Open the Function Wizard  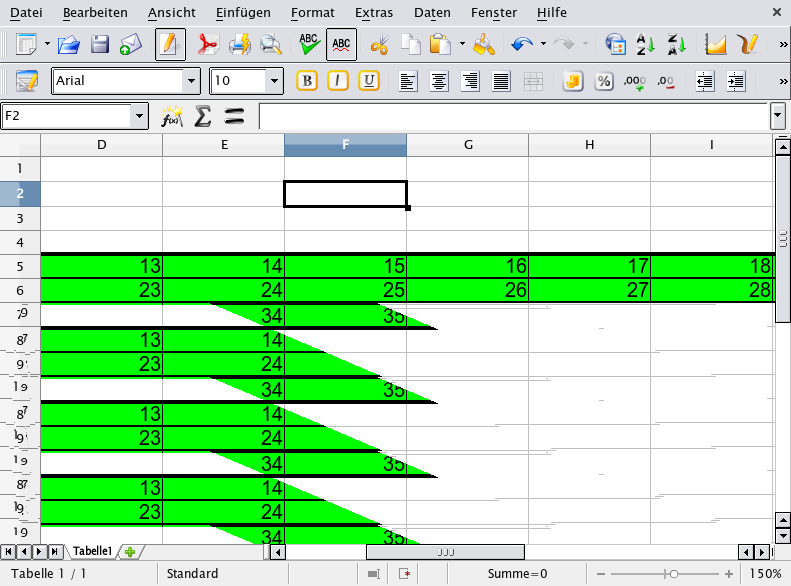pyautogui.click(x=172, y=116)
